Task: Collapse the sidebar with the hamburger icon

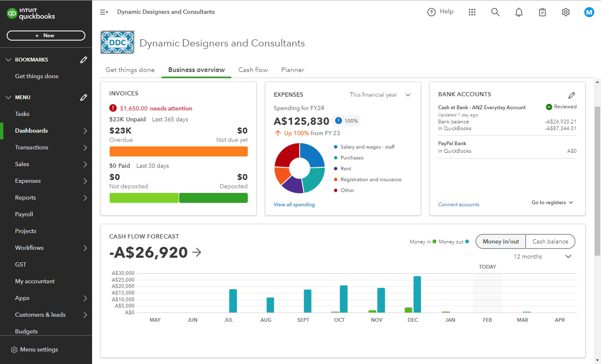Action: pyautogui.click(x=103, y=12)
